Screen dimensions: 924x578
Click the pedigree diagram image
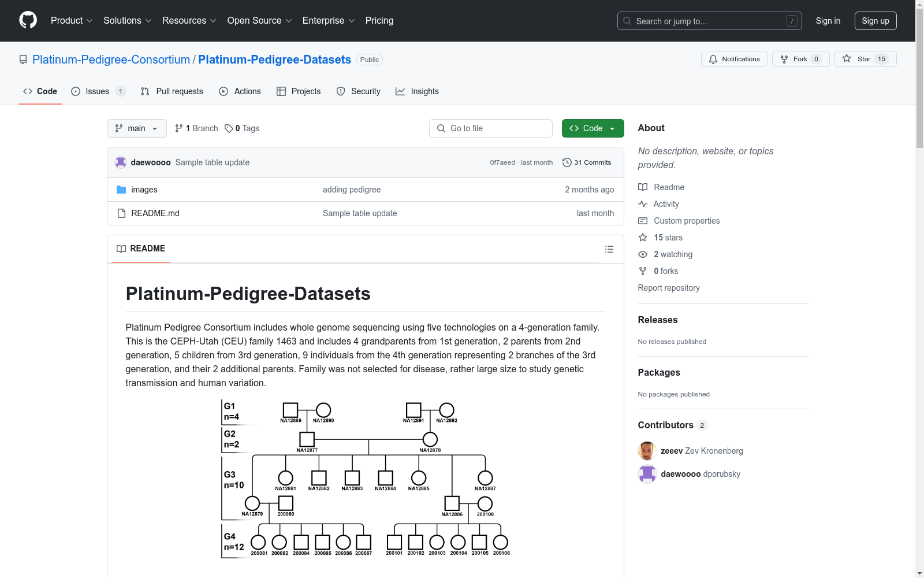click(x=366, y=479)
